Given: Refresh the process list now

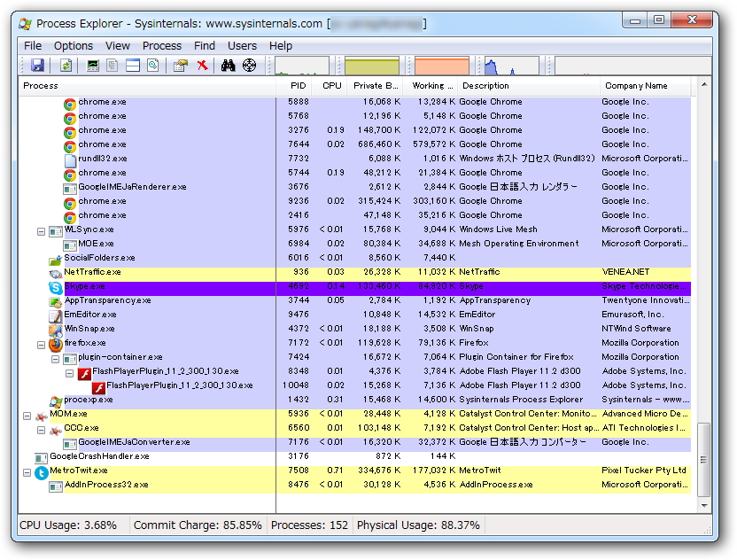Looking at the screenshot, I should (66, 65).
